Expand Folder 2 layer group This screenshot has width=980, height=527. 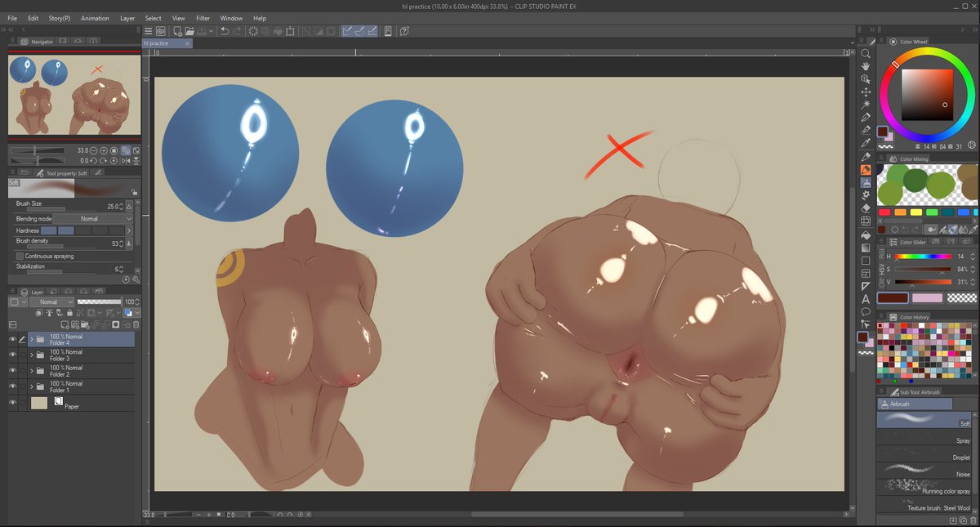pyautogui.click(x=32, y=370)
